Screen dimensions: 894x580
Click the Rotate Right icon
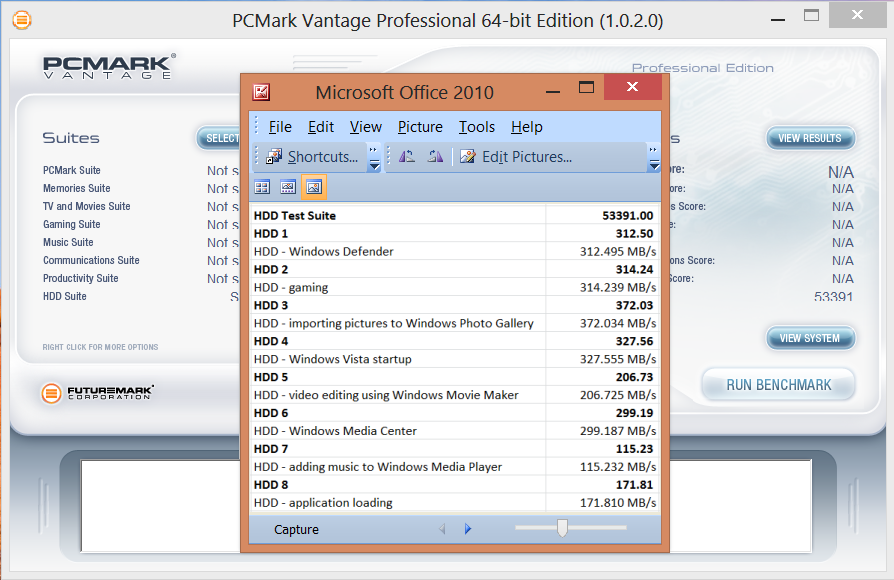tap(435, 157)
